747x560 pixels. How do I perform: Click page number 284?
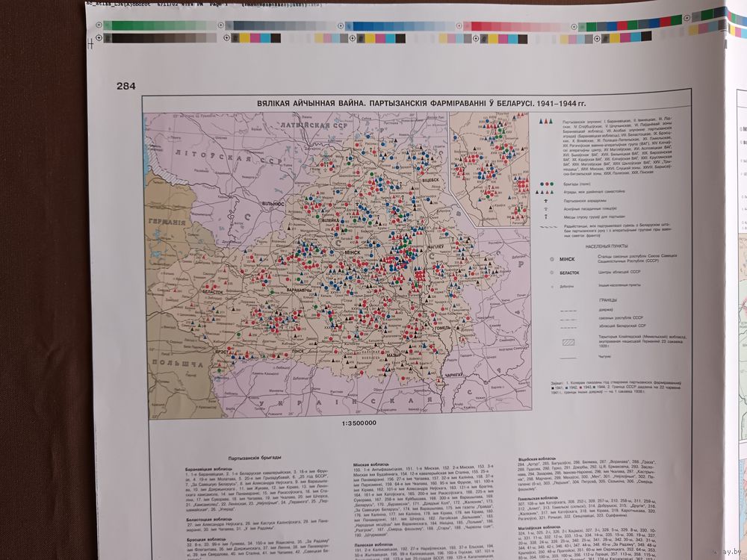[x=125, y=87]
